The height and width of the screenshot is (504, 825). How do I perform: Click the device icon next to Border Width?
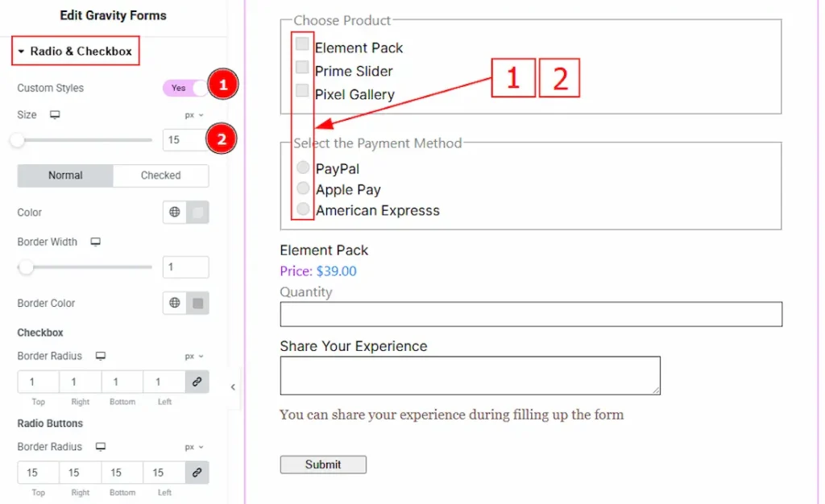point(95,242)
